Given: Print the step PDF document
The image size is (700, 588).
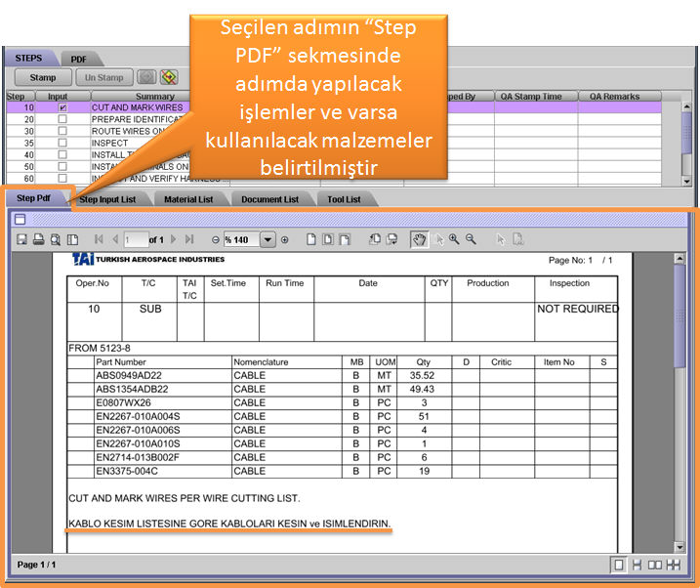Looking at the screenshot, I should click(x=39, y=239).
